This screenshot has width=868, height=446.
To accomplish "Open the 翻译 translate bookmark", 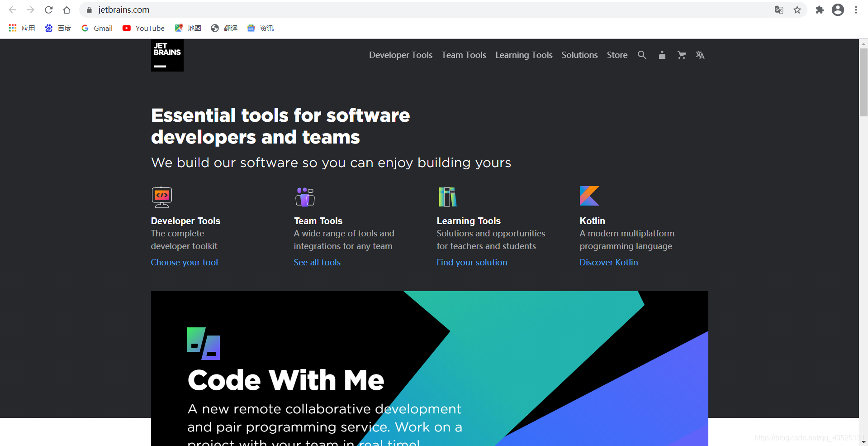I will (x=224, y=28).
